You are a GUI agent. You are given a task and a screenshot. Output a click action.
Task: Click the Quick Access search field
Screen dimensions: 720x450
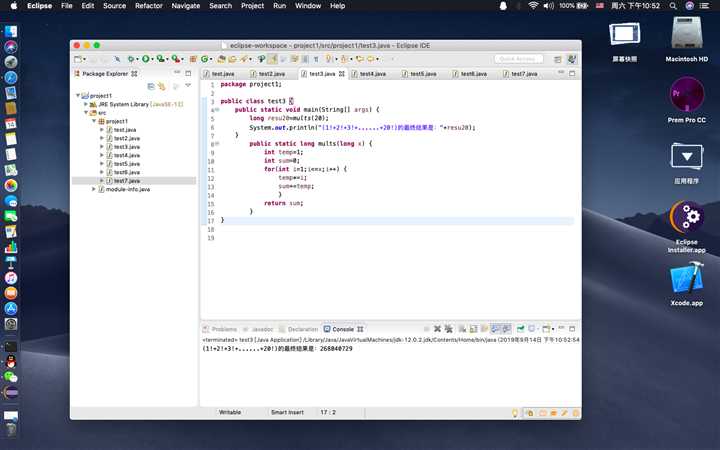pyautogui.click(x=520, y=59)
